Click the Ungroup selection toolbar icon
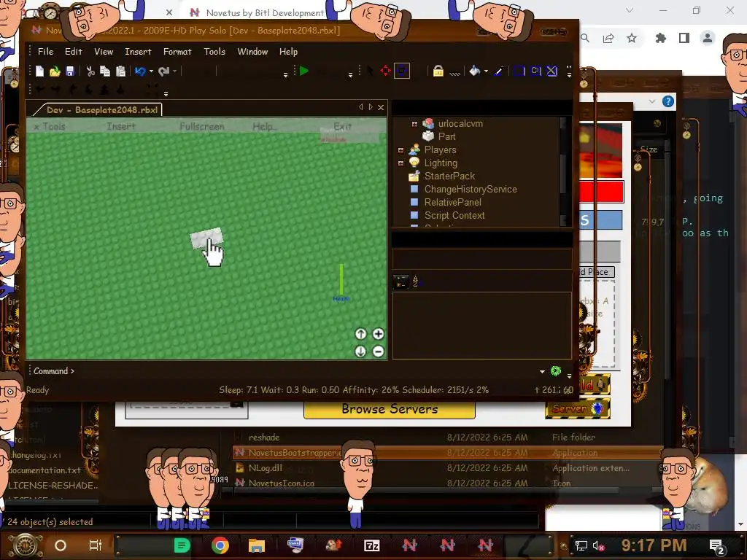Viewport: 747px width, 560px height. [536, 71]
